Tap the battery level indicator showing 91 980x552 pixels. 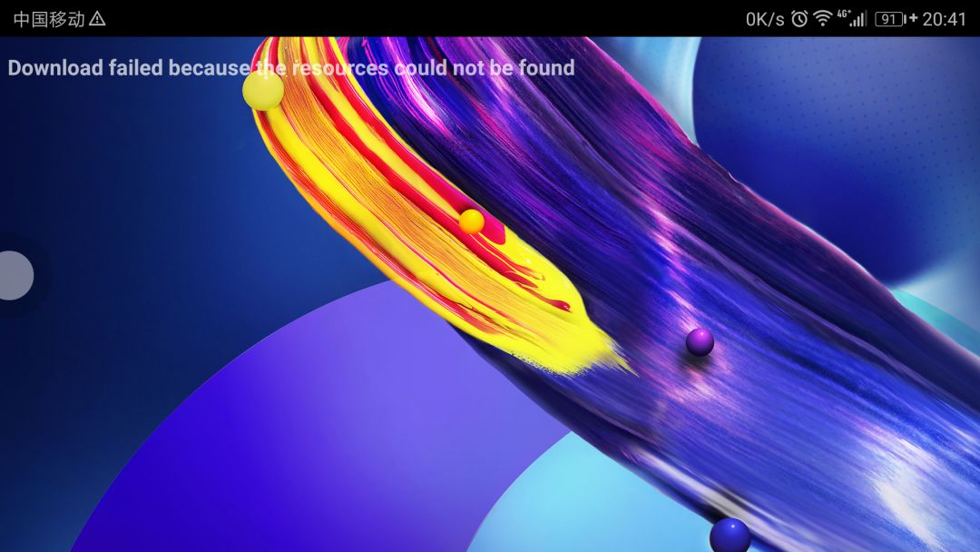[x=895, y=19]
